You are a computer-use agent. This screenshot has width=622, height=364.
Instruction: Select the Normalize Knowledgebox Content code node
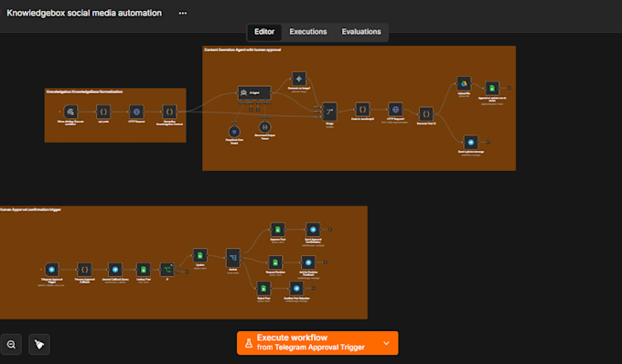tap(169, 112)
